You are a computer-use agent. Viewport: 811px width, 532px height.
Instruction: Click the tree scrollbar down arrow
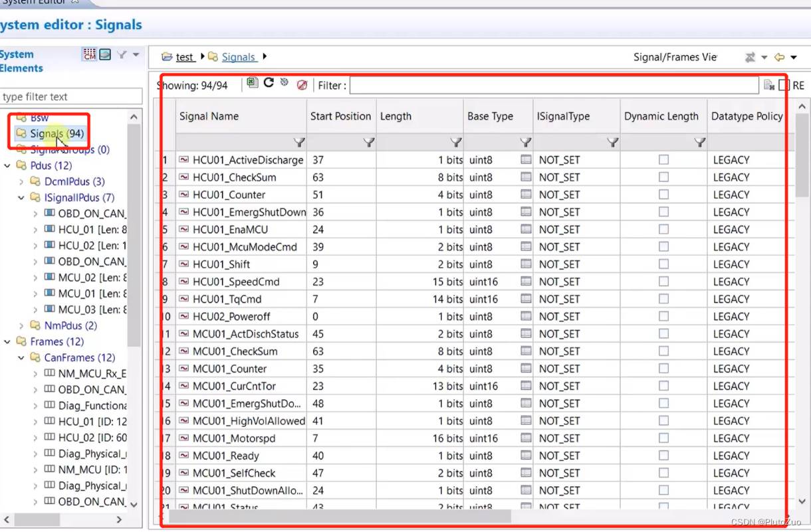pos(134,504)
